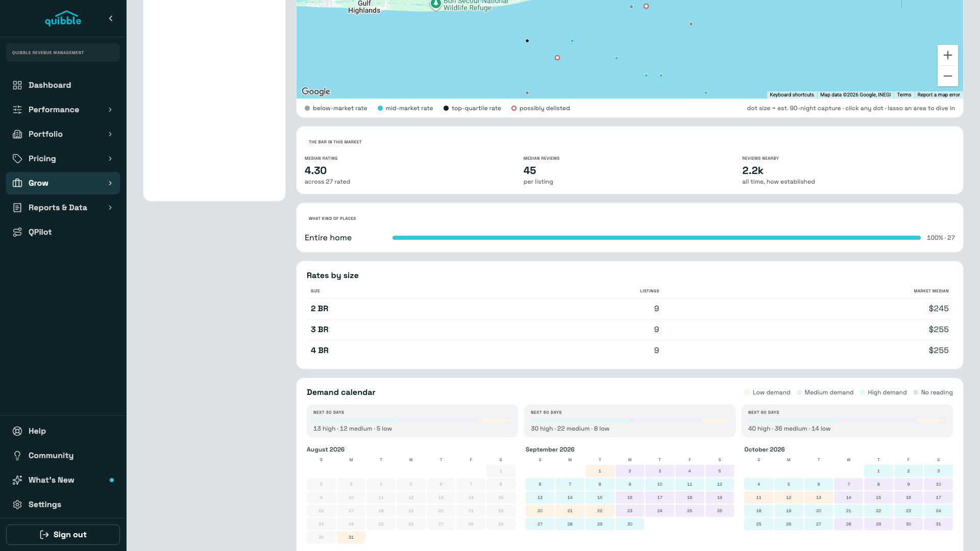The width and height of the screenshot is (980, 551).
Task: Click the Sign out button
Action: [x=63, y=535]
